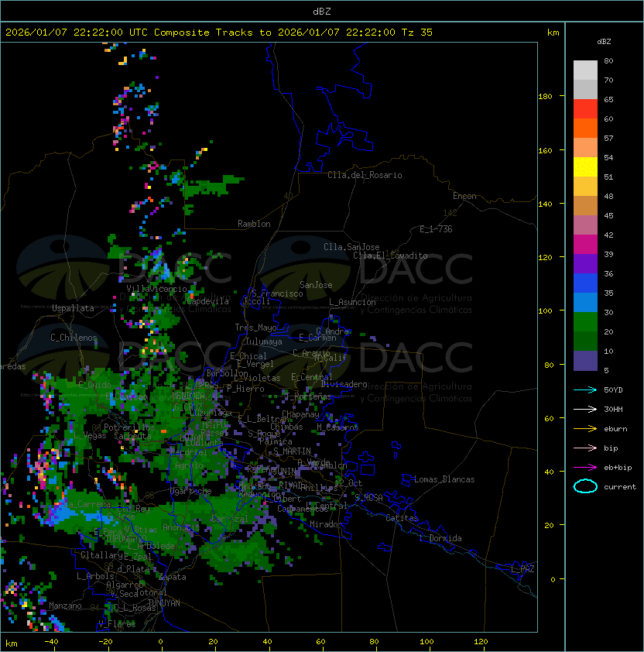Select the royal blue 35-36 dBZ swatch

coord(585,283)
